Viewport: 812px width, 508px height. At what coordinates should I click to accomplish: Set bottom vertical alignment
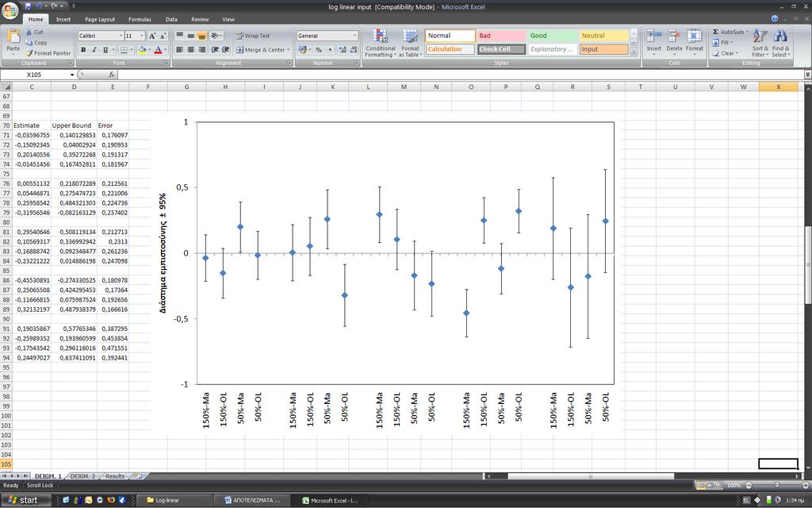pyautogui.click(x=202, y=36)
